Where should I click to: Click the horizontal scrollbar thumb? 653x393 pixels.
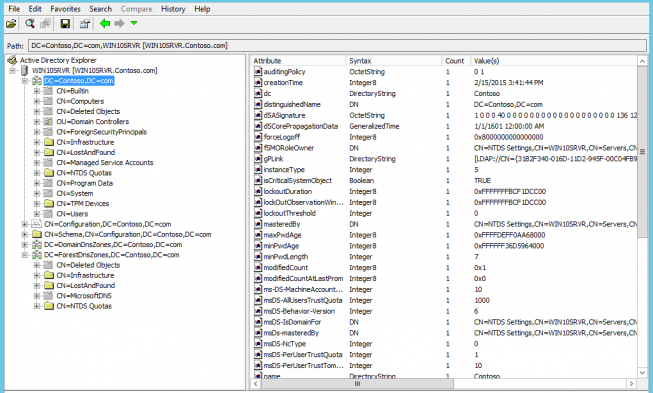[x=357, y=383]
